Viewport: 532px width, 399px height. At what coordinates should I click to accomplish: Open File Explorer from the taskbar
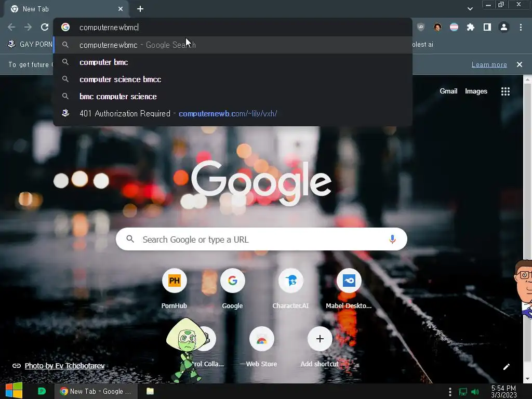(x=150, y=391)
